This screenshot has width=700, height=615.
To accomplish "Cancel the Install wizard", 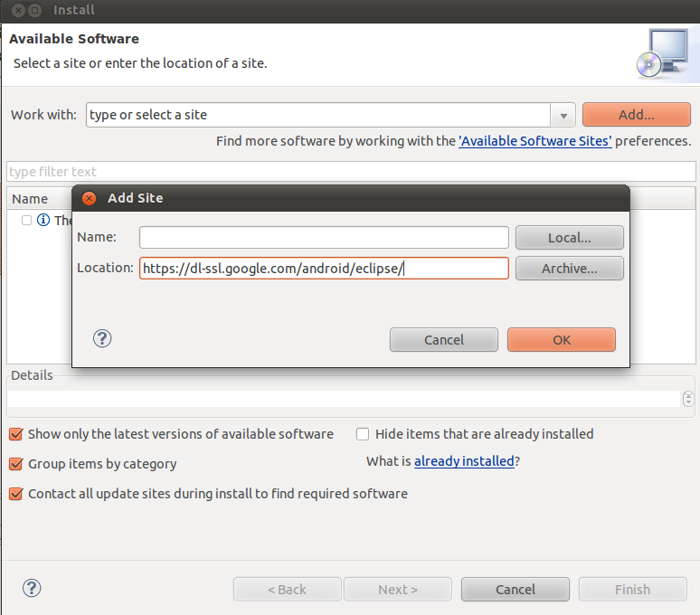I will 516,589.
